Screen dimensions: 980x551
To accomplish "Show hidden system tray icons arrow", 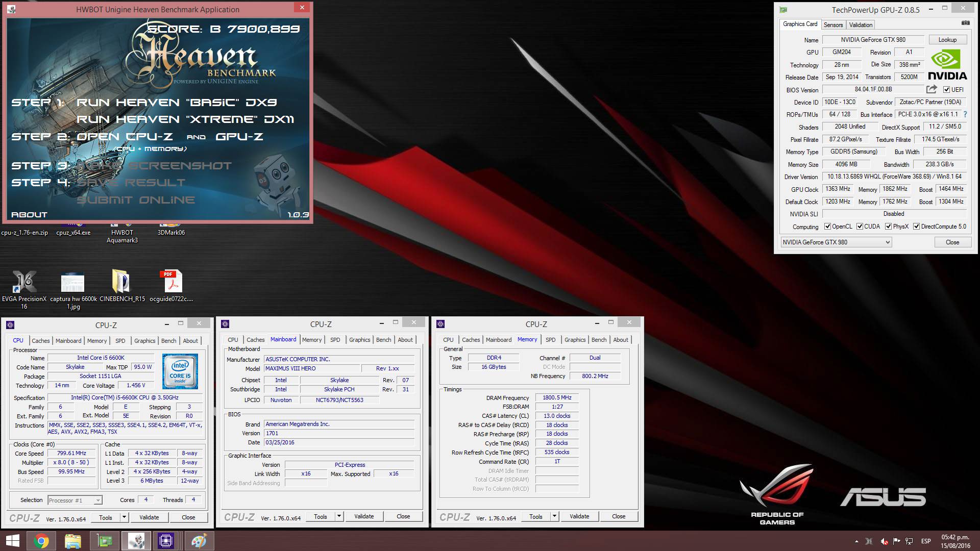I will [x=856, y=541].
